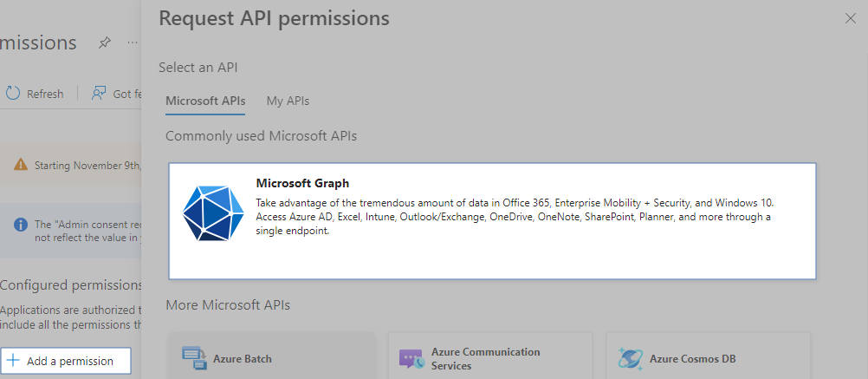Select the Microsoft APIs tab
The image size is (868, 379).
coord(205,101)
